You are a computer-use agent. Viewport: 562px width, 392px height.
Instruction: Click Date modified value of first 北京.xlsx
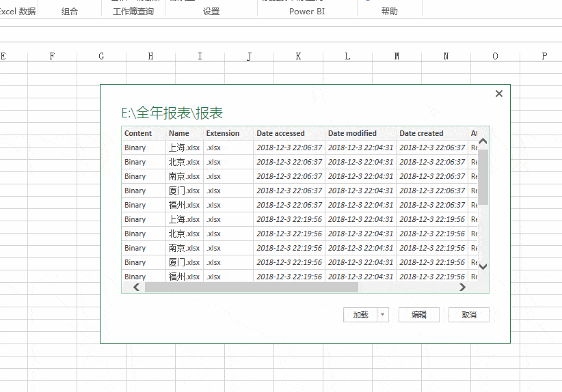(x=360, y=162)
